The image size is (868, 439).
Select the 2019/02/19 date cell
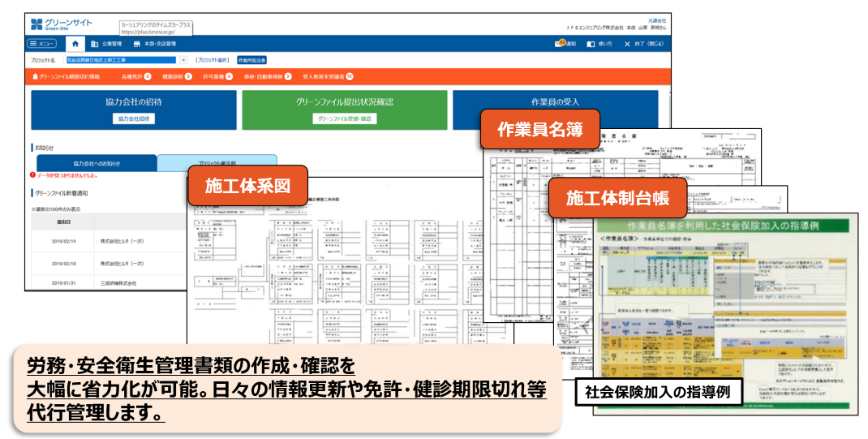[x=63, y=241]
